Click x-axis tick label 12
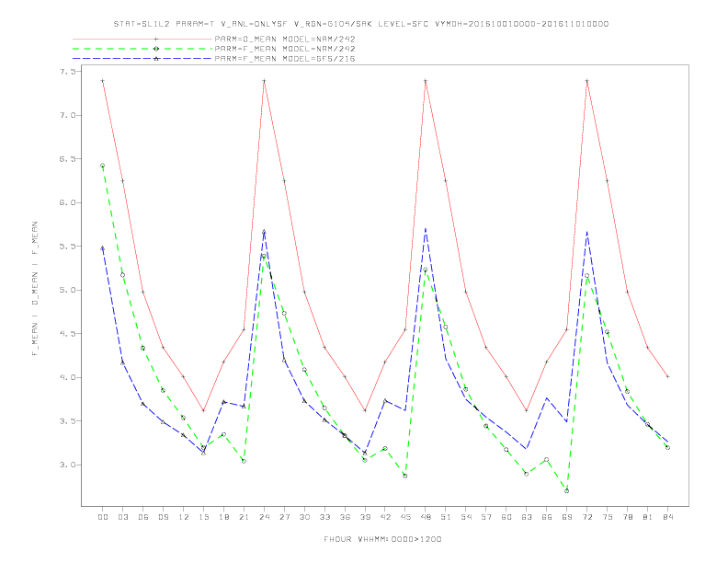Image resolution: width=728 pixels, height=563 pixels. (184, 517)
